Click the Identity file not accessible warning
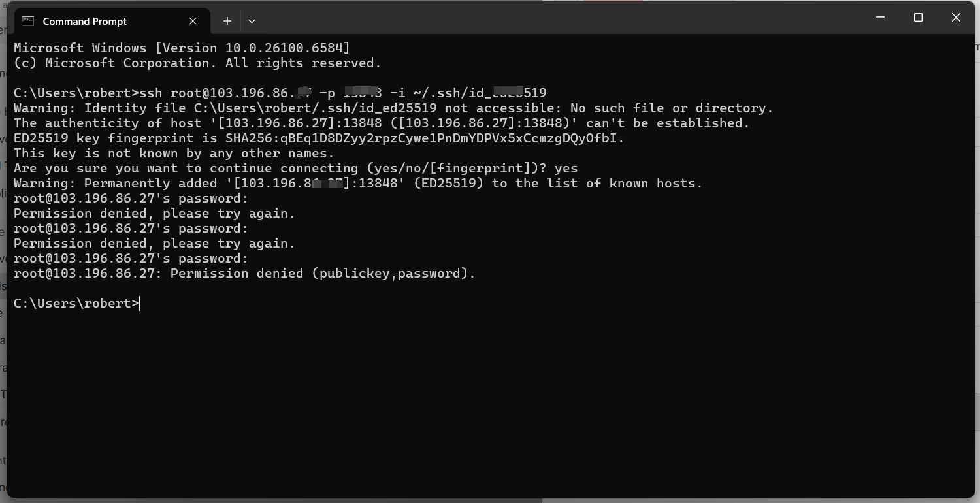This screenshot has height=503, width=980. pos(393,108)
